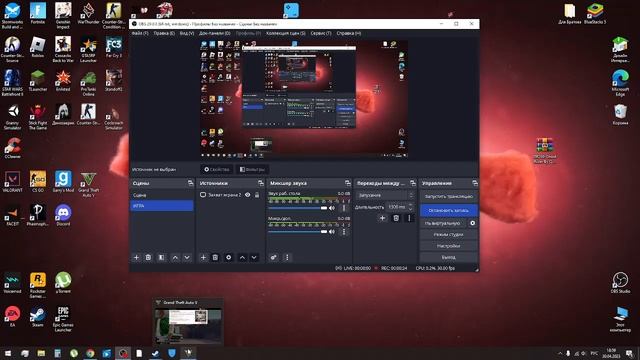Adjust the Микр./доп. volume slider
This screenshot has width=640, height=360.
coord(298,232)
